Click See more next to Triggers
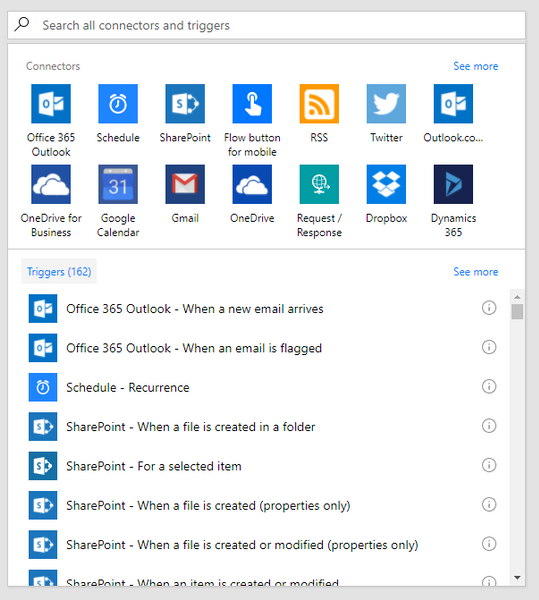Image resolution: width=539 pixels, height=600 pixels. point(475,272)
